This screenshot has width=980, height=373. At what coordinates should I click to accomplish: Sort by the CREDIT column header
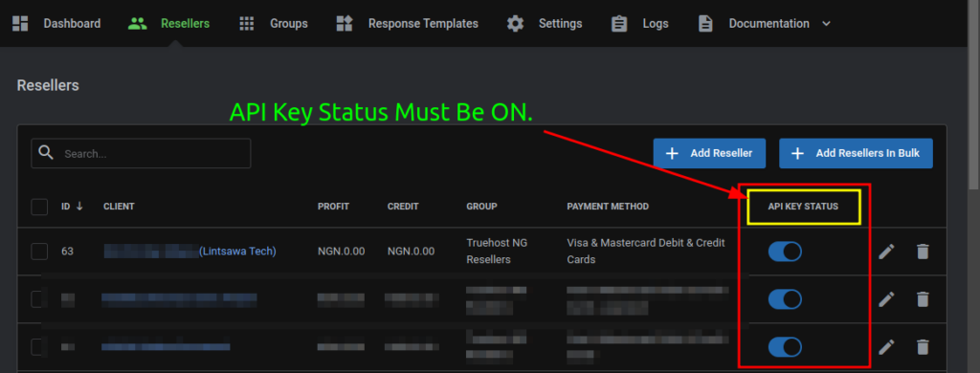[403, 207]
